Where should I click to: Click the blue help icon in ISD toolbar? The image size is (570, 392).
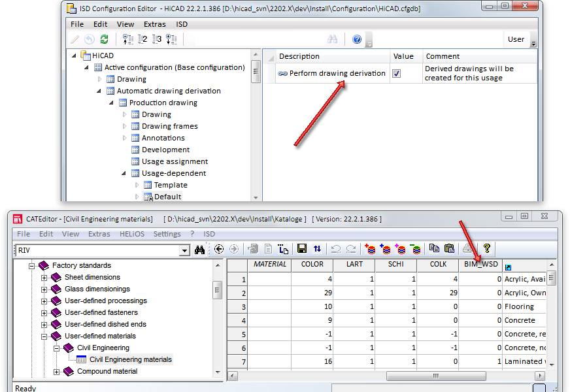[x=356, y=39]
